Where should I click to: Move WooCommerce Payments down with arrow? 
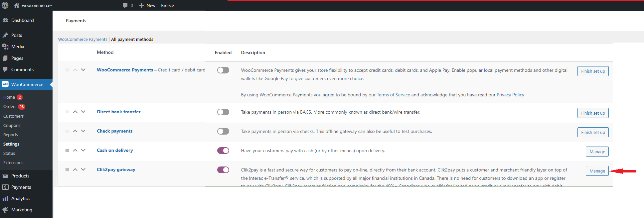tap(83, 70)
